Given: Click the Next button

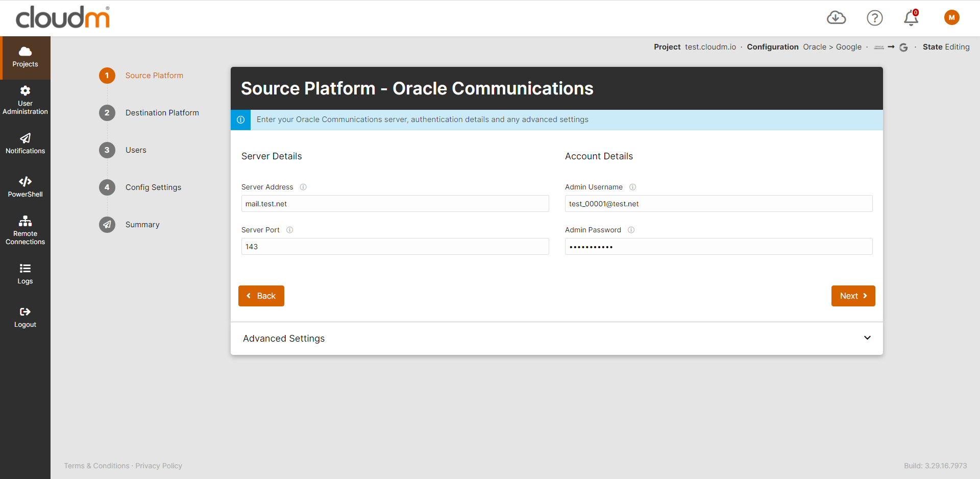Looking at the screenshot, I should (x=853, y=296).
